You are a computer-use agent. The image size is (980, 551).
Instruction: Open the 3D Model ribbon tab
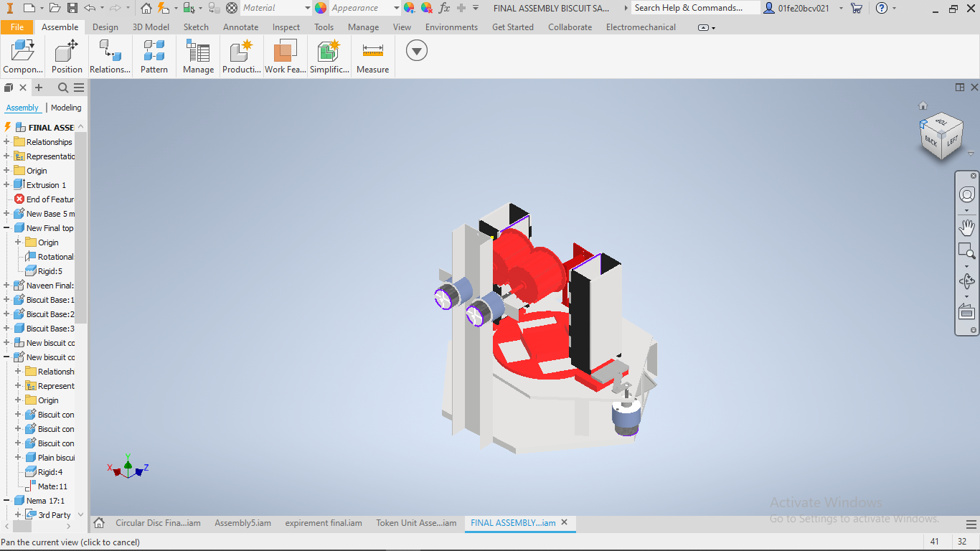coord(151,27)
